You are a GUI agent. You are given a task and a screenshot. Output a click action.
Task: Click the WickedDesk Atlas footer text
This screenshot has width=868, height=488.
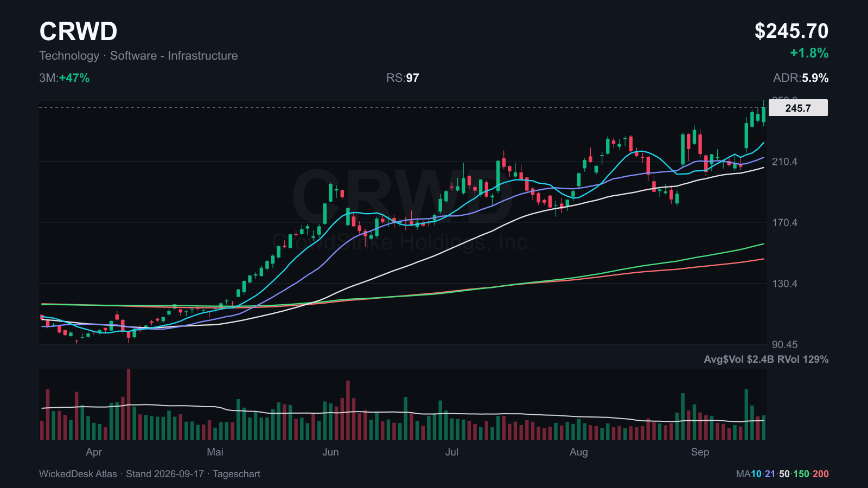pos(78,474)
